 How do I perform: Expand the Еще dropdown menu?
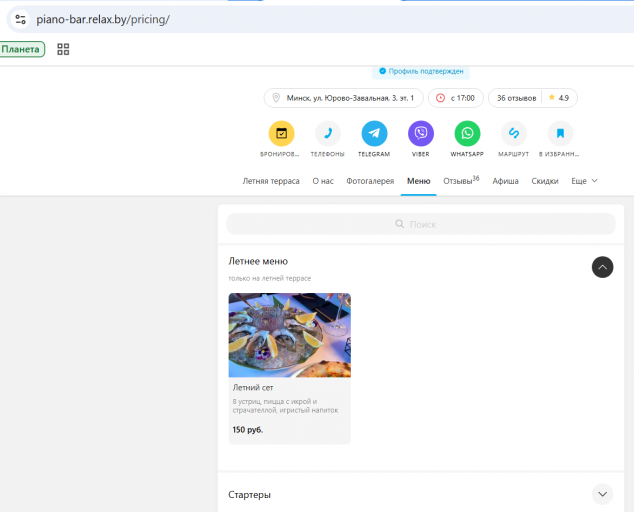coord(584,181)
